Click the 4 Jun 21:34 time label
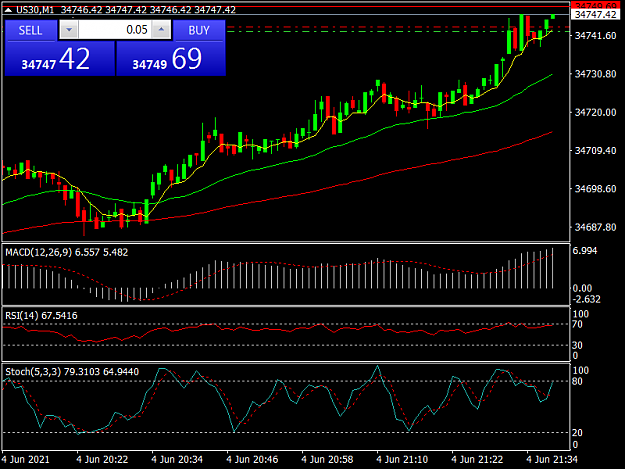 pyautogui.click(x=552, y=459)
